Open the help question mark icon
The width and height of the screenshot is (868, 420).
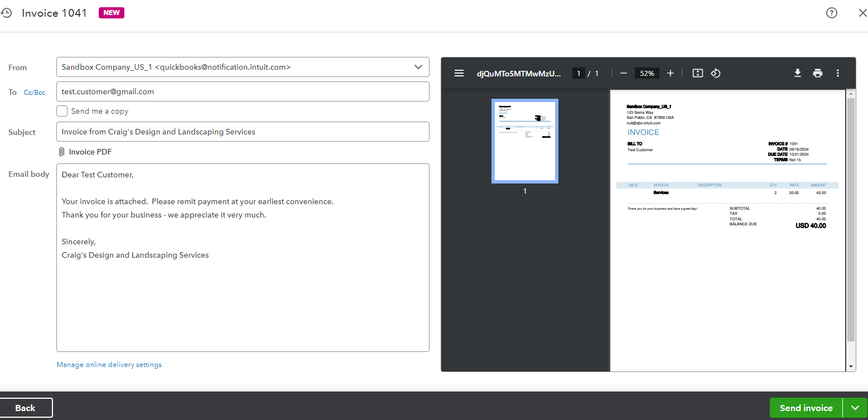[x=831, y=13]
